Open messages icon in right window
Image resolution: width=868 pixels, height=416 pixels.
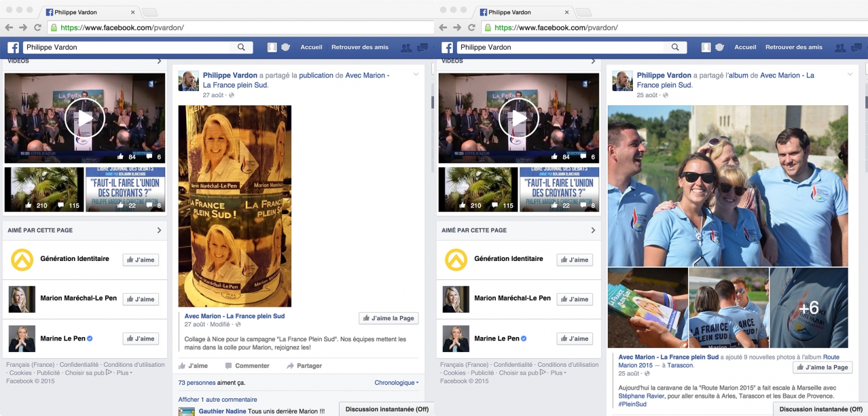coord(856,48)
